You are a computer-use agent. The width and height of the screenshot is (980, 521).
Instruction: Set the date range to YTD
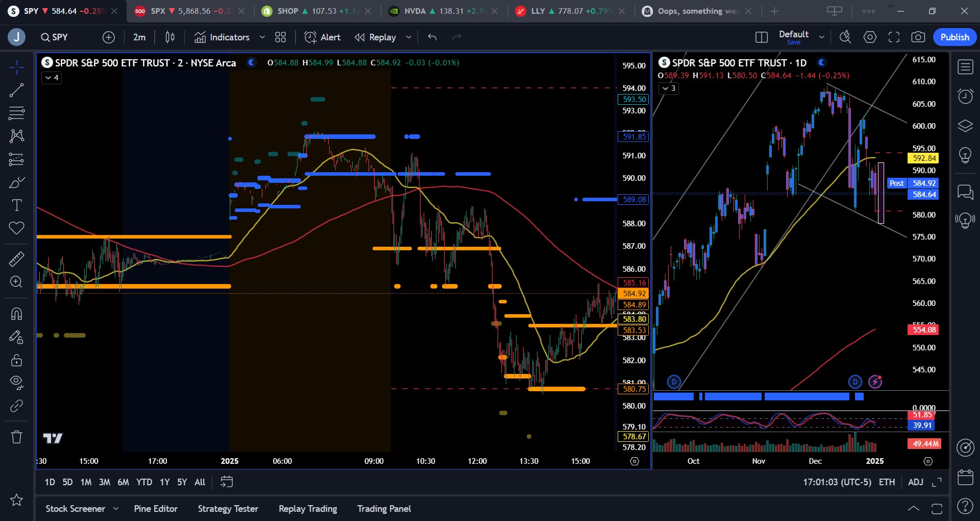(x=144, y=482)
